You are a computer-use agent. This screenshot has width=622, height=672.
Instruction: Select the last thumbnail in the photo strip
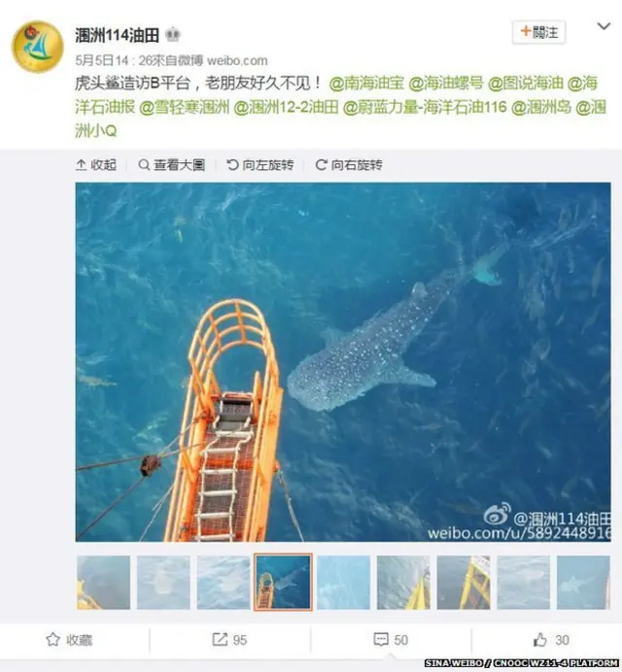pos(583,583)
